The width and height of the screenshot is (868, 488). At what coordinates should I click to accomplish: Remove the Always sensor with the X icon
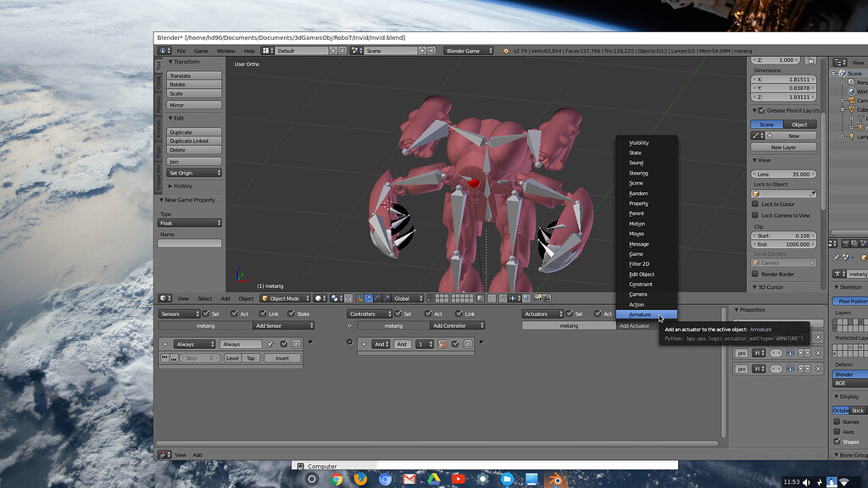pos(296,344)
